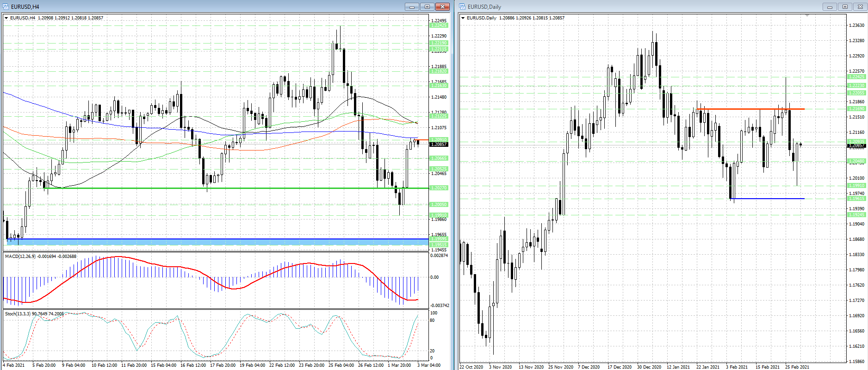Open the EURUSD,Daily chart dropdown triangle
This screenshot has height=370, width=868.
(x=463, y=18)
